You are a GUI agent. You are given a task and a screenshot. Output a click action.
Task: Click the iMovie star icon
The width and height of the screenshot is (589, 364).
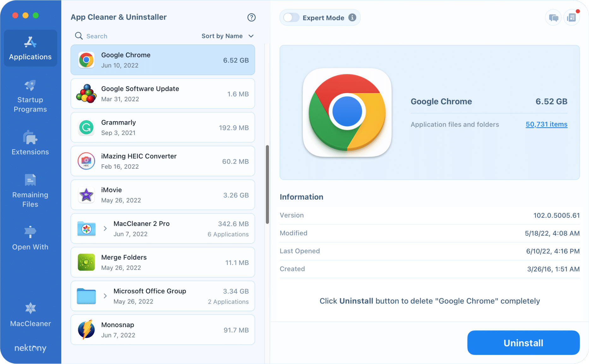click(x=86, y=195)
